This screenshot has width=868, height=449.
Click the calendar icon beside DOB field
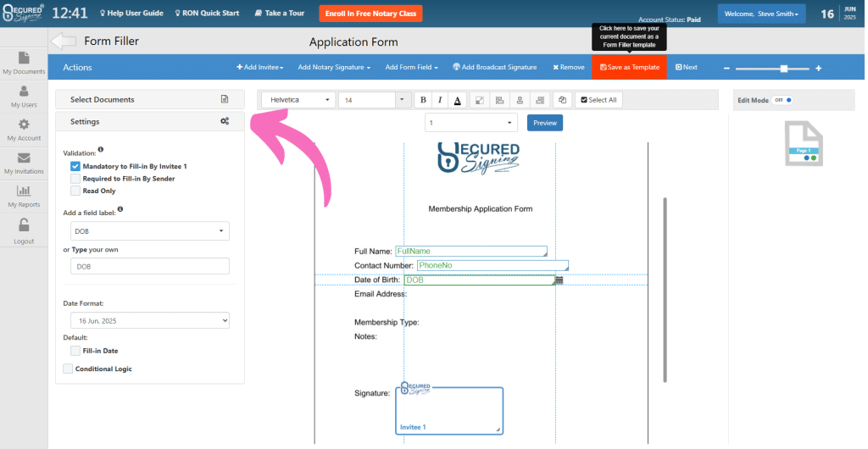pyautogui.click(x=559, y=280)
